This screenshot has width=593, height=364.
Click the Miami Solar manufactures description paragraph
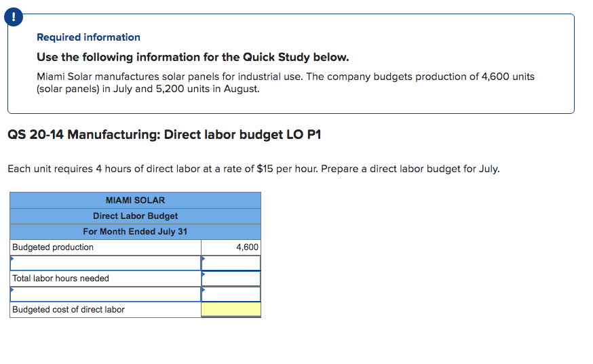(x=286, y=83)
